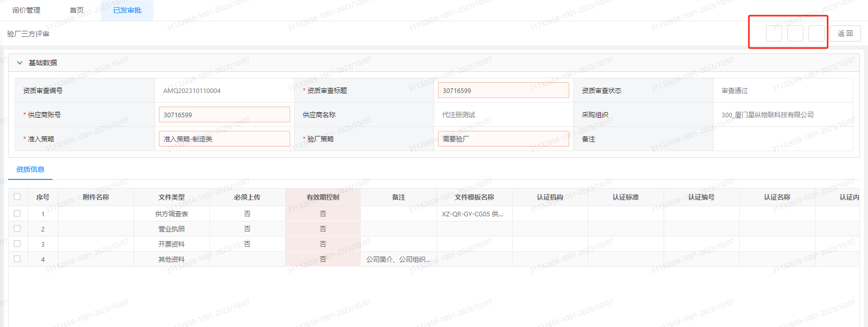Check the box for row 3 开票资料
Image resolution: width=868 pixels, height=327 pixels.
(x=17, y=244)
